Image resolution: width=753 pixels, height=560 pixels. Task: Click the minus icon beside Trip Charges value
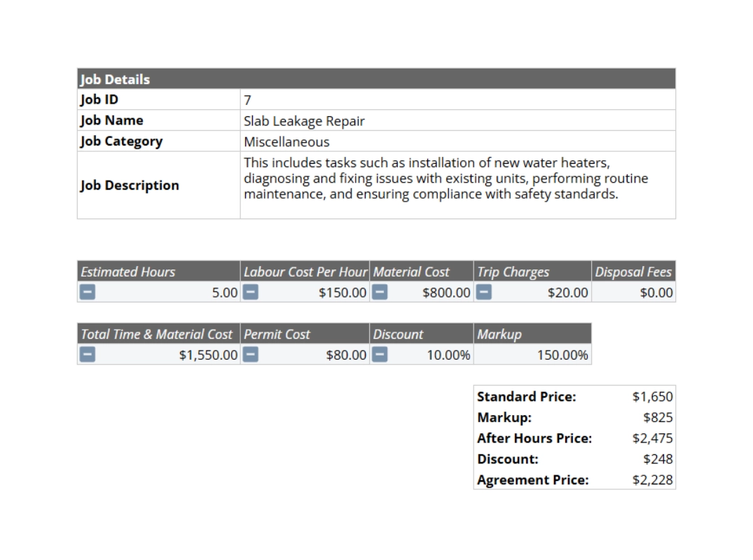482,293
